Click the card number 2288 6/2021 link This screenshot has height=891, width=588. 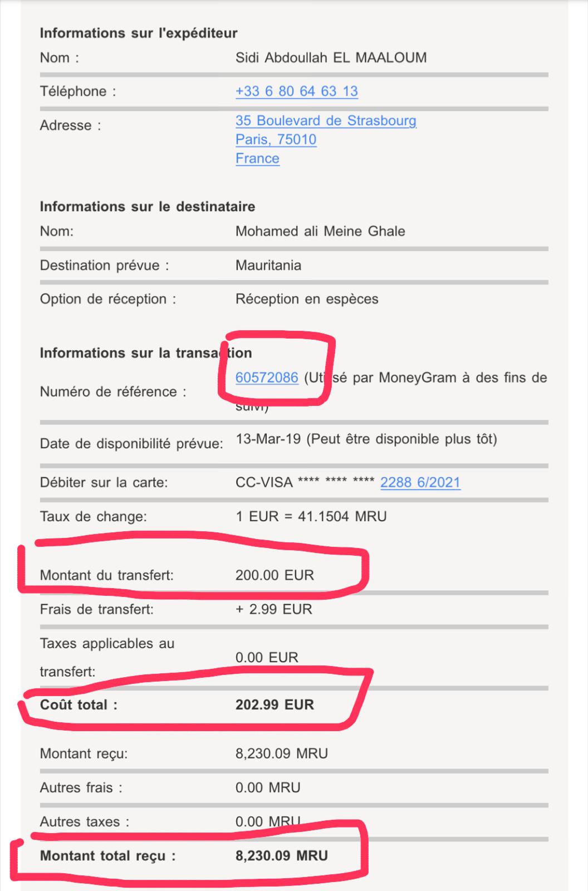pyautogui.click(x=420, y=482)
